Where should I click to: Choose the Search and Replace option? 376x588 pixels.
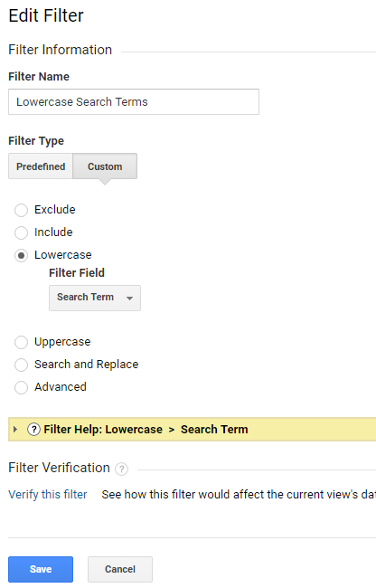[21, 365]
